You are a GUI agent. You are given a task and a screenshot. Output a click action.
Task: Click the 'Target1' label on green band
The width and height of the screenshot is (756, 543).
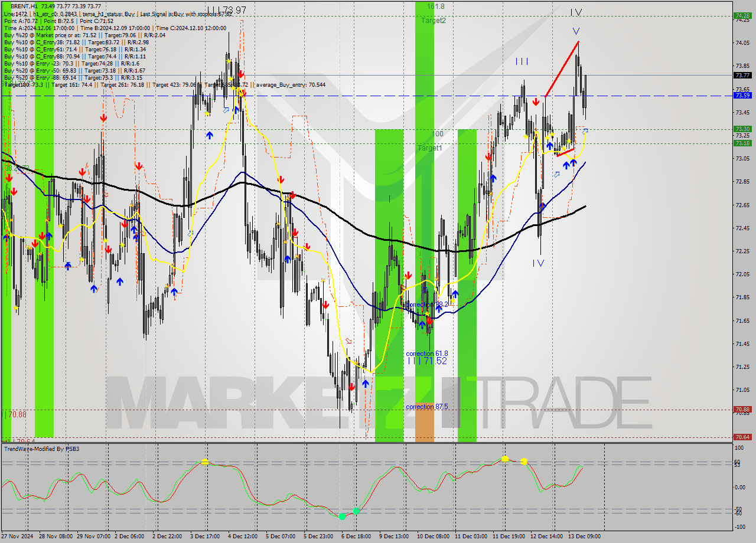[430, 148]
